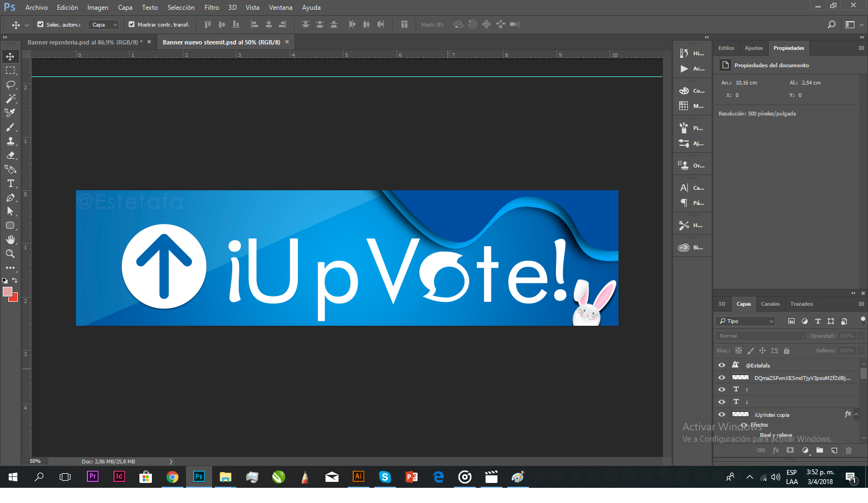Switch to the Canales tab
868x503 pixels.
(x=770, y=304)
